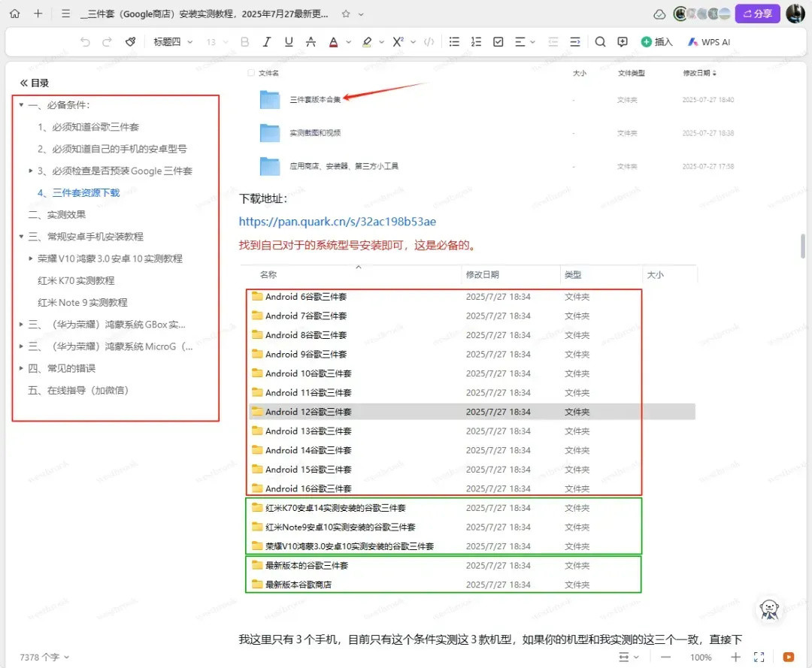
Task: Expand 荣耀V10鸿蒙3.0安卓10实测教程
Action: (x=31, y=258)
